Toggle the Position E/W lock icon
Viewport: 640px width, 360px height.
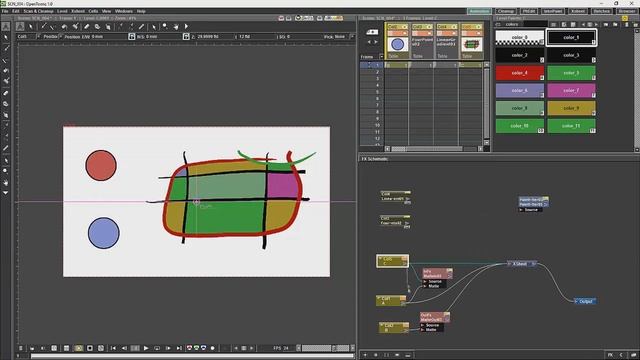tap(131, 37)
